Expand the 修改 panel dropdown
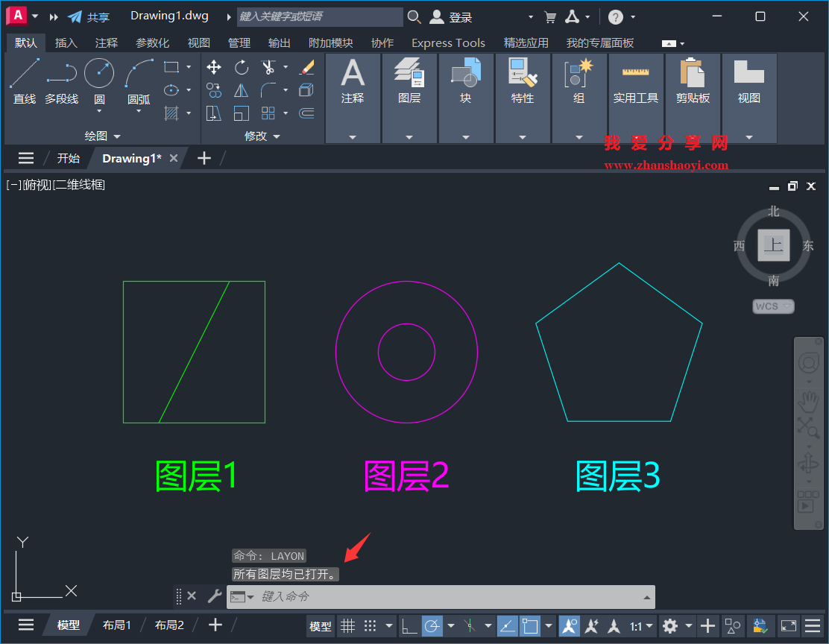The width and height of the screenshot is (829, 644). coord(275,136)
